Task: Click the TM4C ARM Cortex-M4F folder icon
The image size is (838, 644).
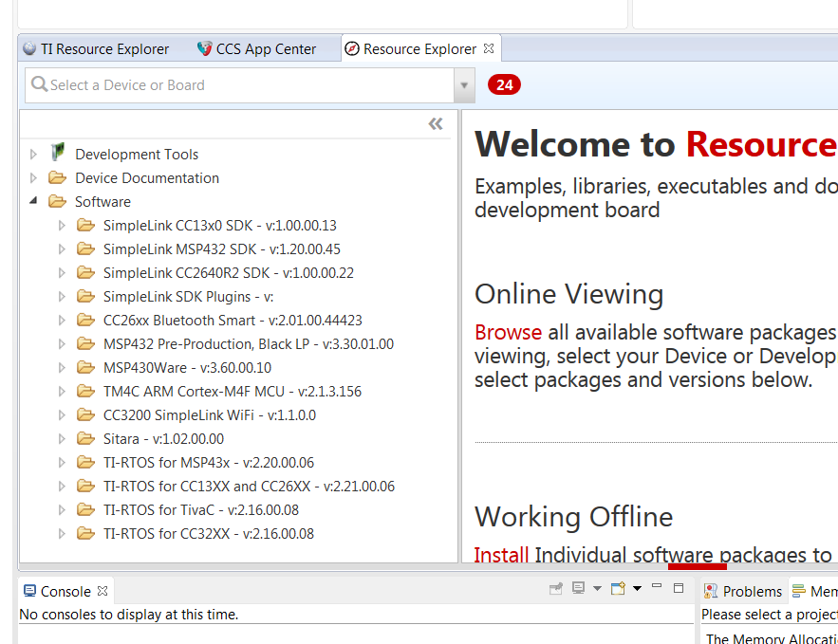Action: click(85, 391)
